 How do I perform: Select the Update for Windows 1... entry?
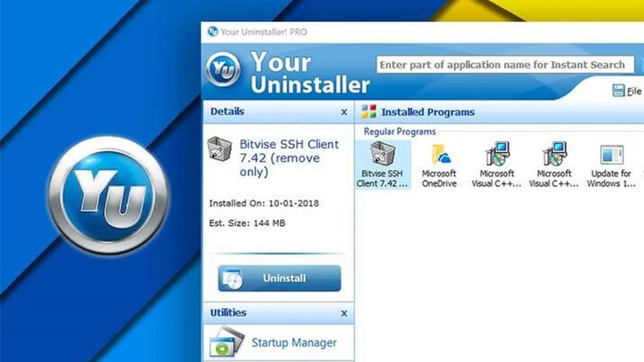pyautogui.click(x=611, y=165)
